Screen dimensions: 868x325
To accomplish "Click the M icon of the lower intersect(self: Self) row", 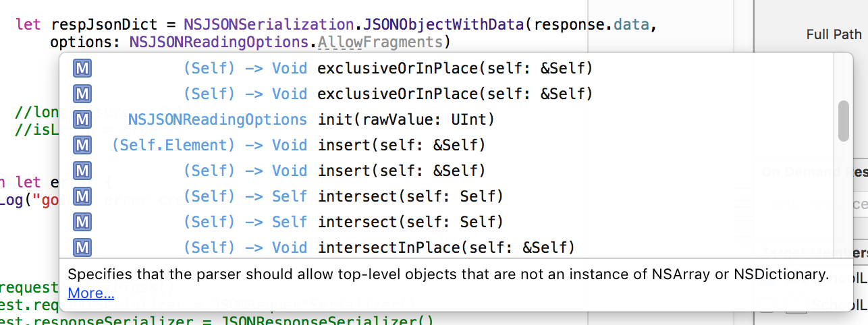I will pyautogui.click(x=82, y=222).
